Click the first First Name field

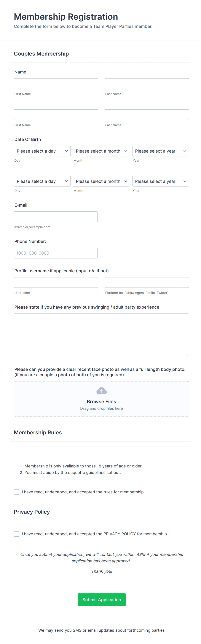[56, 83]
